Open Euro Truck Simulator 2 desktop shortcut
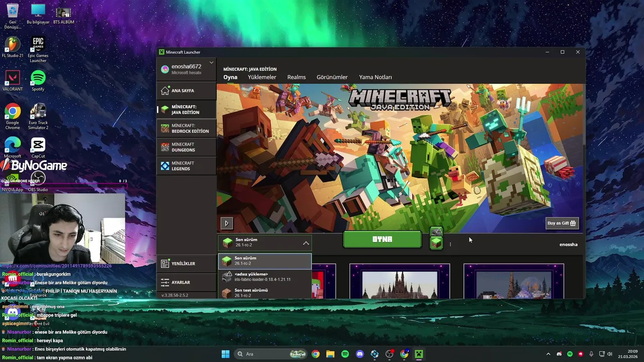The height and width of the screenshot is (362, 644). tap(38, 117)
